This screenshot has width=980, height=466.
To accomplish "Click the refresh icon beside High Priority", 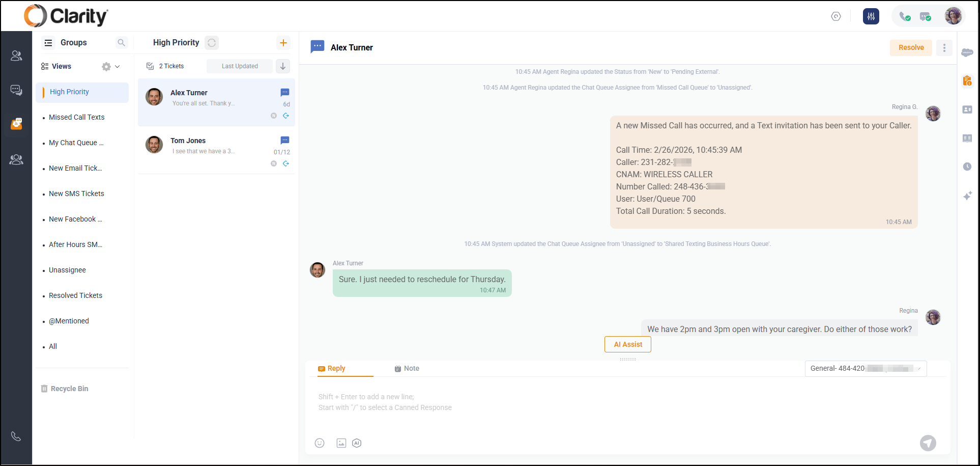I will pos(212,43).
